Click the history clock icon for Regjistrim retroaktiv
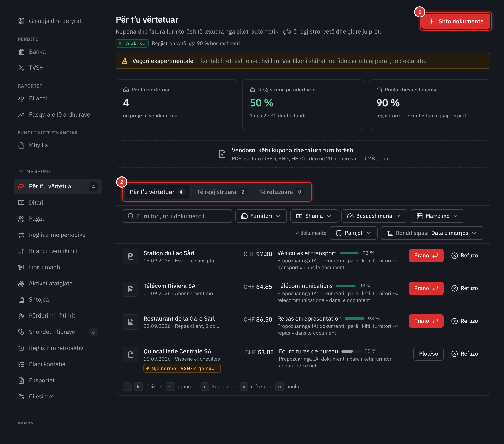The image size is (504, 444). [x=21, y=348]
